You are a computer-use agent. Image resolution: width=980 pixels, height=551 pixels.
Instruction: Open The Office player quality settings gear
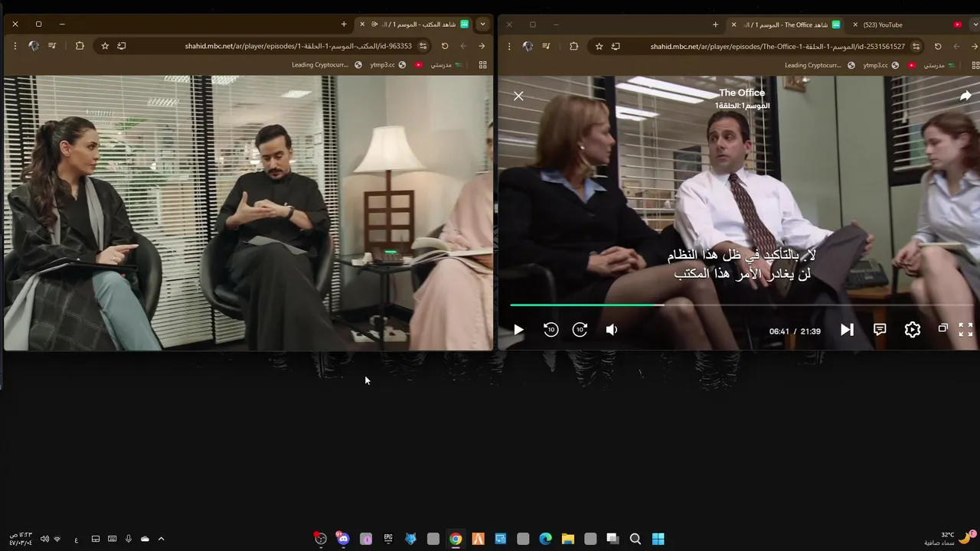coord(913,330)
